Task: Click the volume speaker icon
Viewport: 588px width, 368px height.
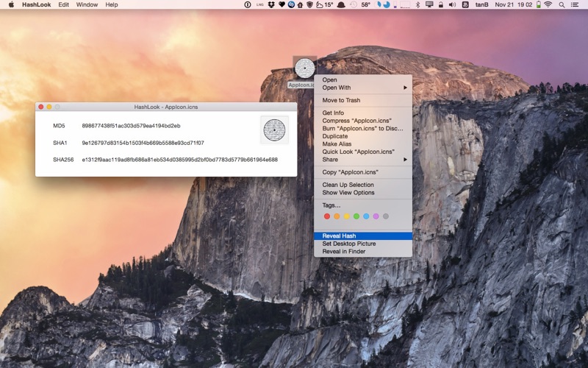Action: pos(453,5)
